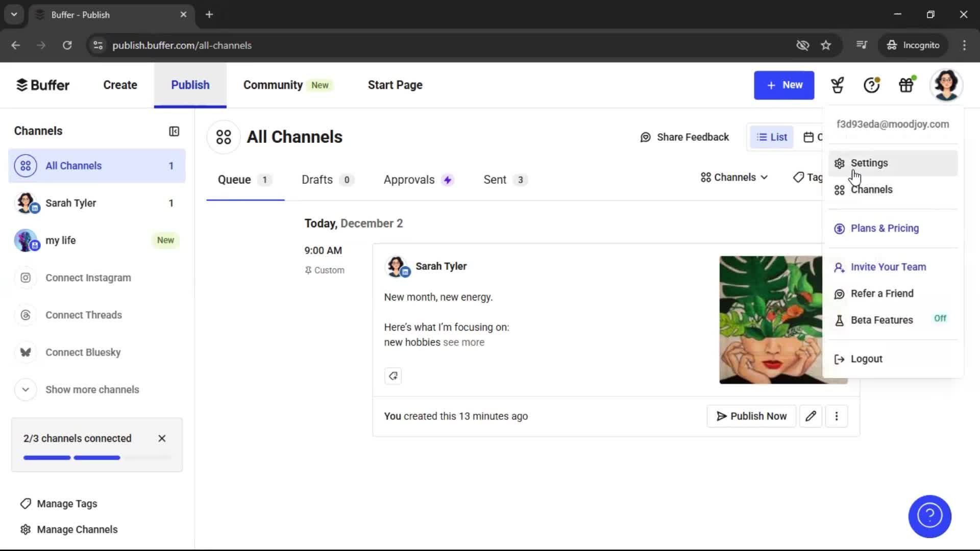Collapse the Channels sidebar panel icon
Image resolution: width=980 pixels, height=551 pixels.
pyautogui.click(x=174, y=131)
